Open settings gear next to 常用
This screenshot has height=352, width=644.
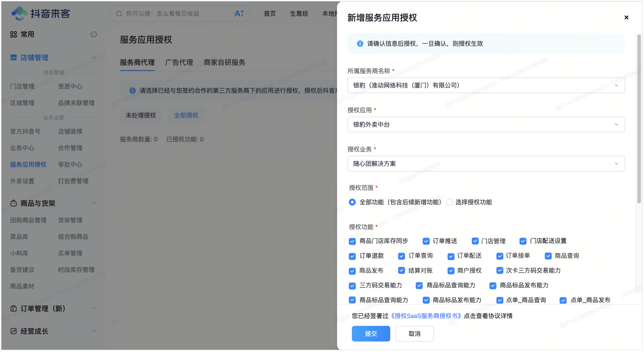point(94,34)
